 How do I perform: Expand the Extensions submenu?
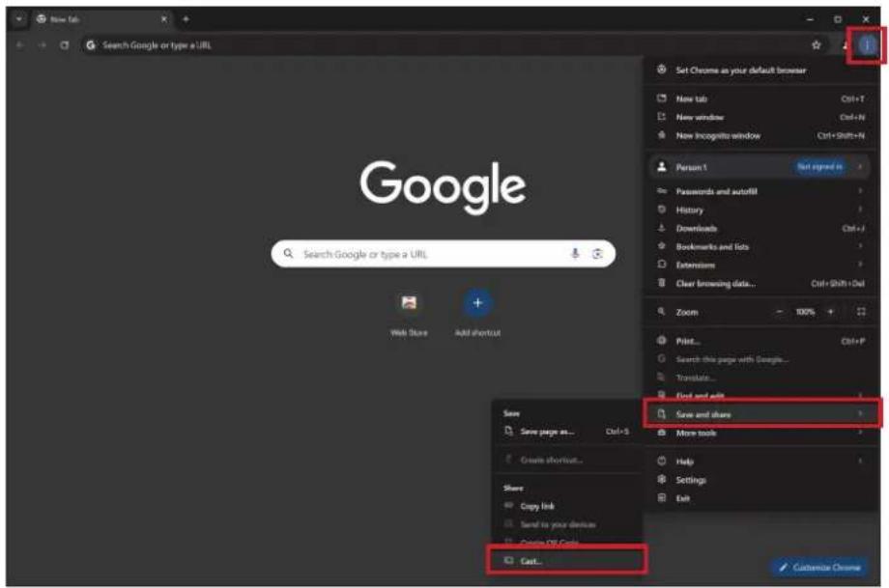click(x=761, y=265)
